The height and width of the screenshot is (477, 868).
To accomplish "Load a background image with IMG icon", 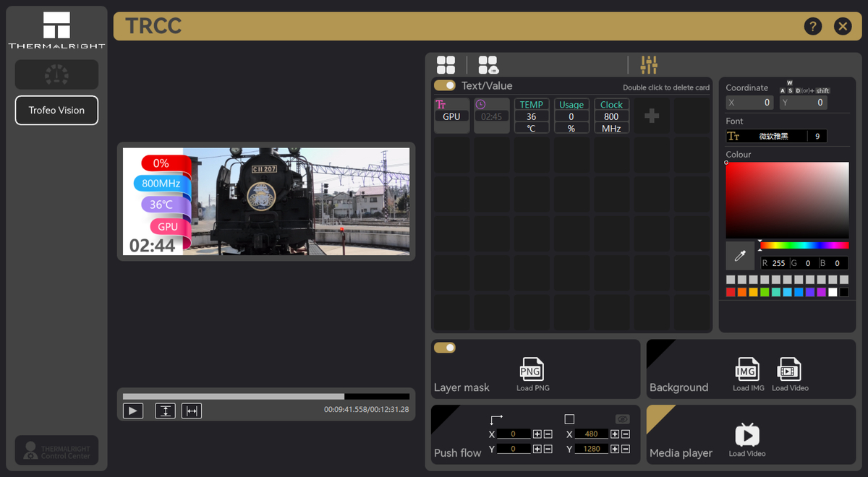I will tap(747, 370).
